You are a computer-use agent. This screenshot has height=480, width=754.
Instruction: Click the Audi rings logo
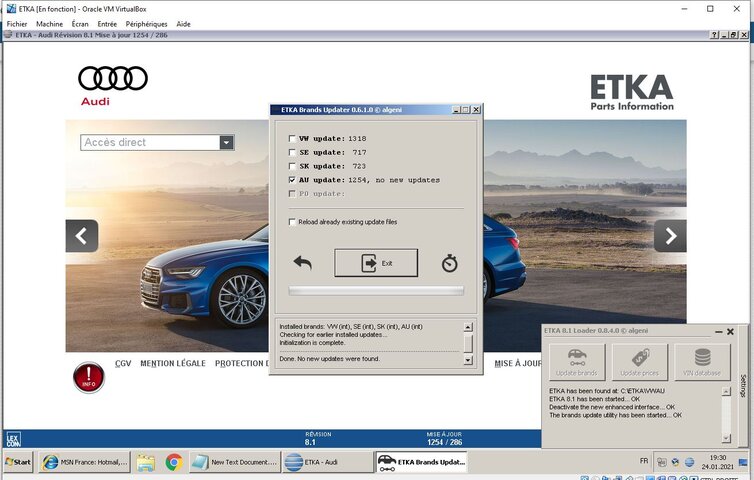click(113, 78)
